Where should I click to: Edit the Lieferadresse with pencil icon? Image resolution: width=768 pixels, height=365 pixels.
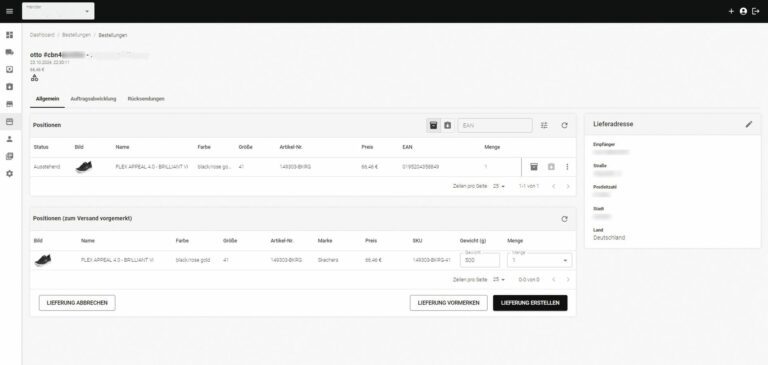point(748,124)
